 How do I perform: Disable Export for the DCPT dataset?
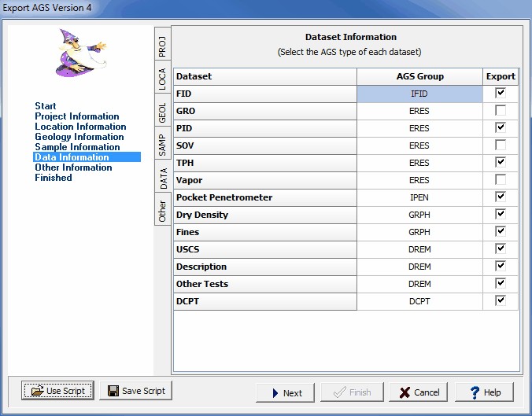501,301
